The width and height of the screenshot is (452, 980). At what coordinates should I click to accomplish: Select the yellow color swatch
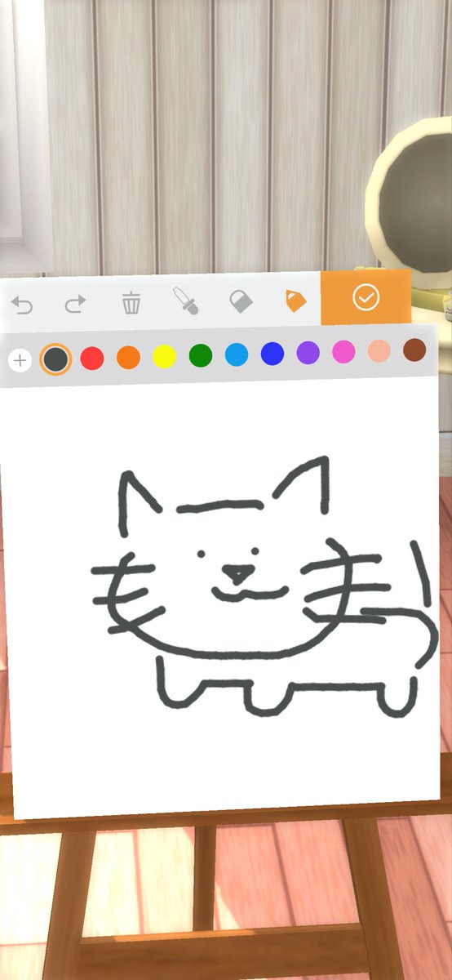coord(165,356)
